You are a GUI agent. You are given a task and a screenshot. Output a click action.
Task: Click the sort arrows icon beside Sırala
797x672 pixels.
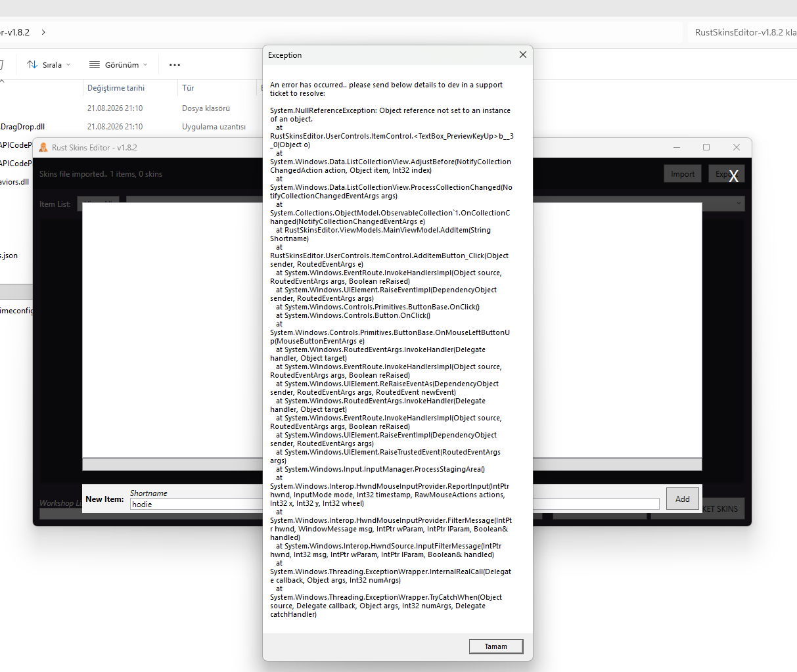[x=32, y=64]
